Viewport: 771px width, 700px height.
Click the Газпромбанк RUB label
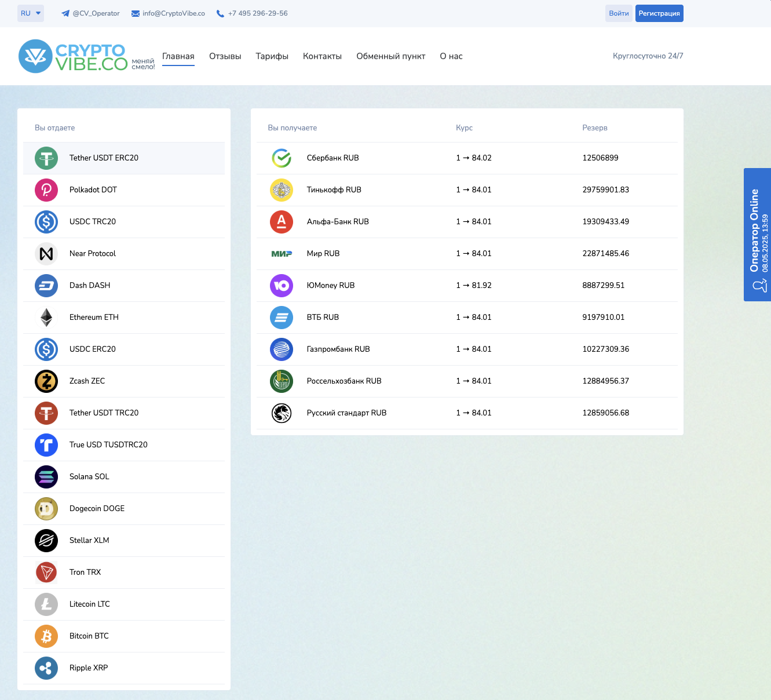click(x=338, y=349)
